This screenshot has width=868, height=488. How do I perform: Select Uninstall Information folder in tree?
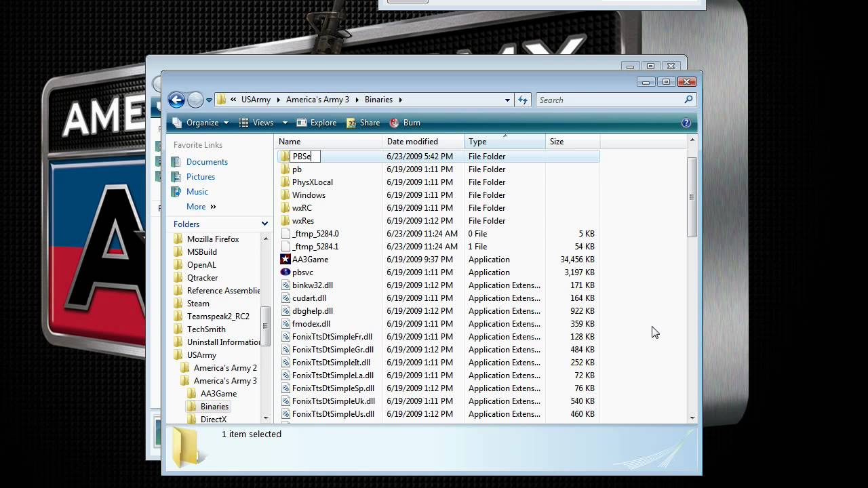pyautogui.click(x=223, y=342)
